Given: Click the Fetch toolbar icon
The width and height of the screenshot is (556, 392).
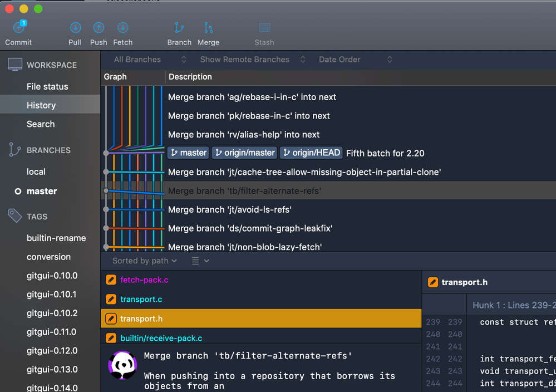Looking at the screenshot, I should click(x=122, y=28).
